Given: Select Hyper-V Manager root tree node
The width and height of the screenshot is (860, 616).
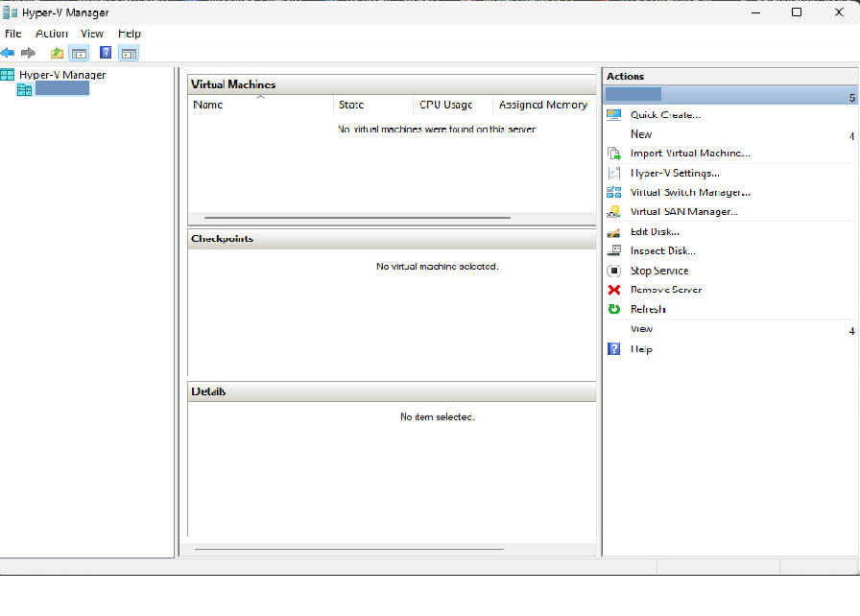Looking at the screenshot, I should 62,75.
